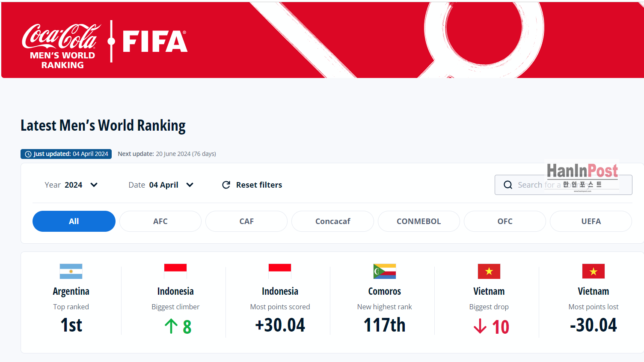
Task: Switch to the CAF filter
Action: pos(246,221)
